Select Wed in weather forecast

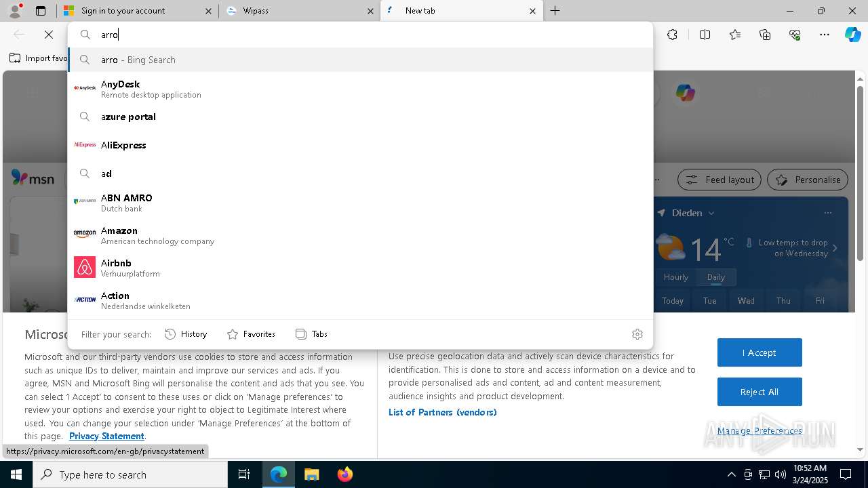746,300
